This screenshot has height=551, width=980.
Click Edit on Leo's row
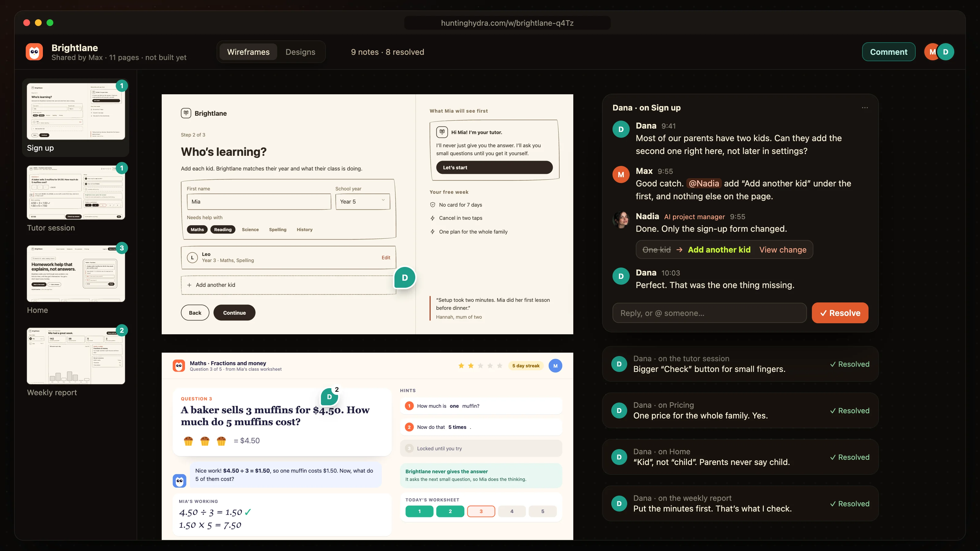pos(386,257)
